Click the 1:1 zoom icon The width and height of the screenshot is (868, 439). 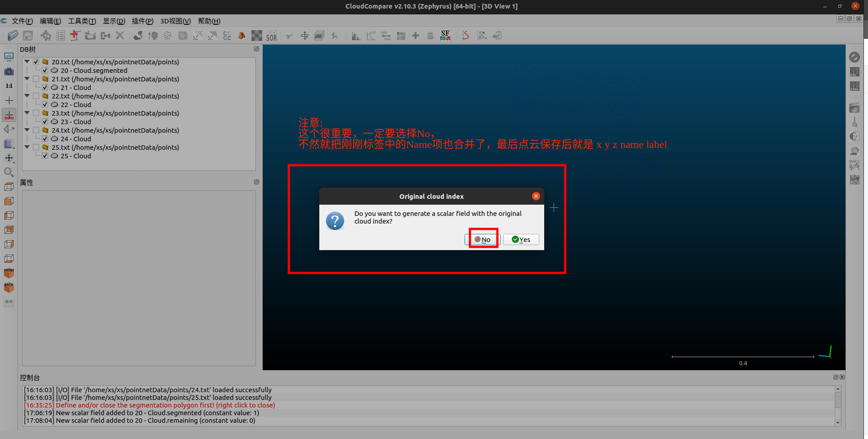point(9,86)
